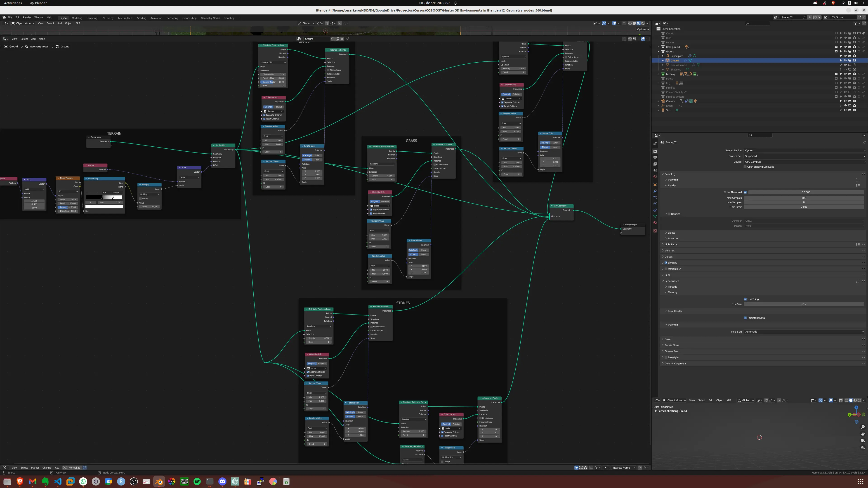Open the Tool properties tab icon
This screenshot has width=868, height=488.
[655, 143]
